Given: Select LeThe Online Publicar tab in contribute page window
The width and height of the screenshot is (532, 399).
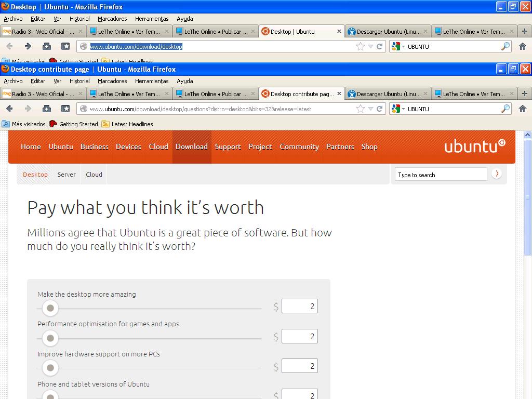Looking at the screenshot, I should pos(215,94).
